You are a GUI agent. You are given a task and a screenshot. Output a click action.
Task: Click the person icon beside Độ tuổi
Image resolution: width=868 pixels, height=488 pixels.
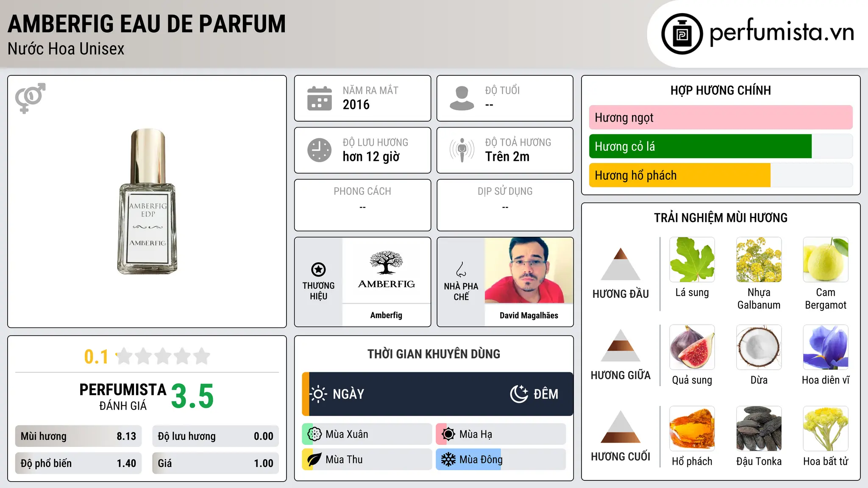tap(462, 98)
